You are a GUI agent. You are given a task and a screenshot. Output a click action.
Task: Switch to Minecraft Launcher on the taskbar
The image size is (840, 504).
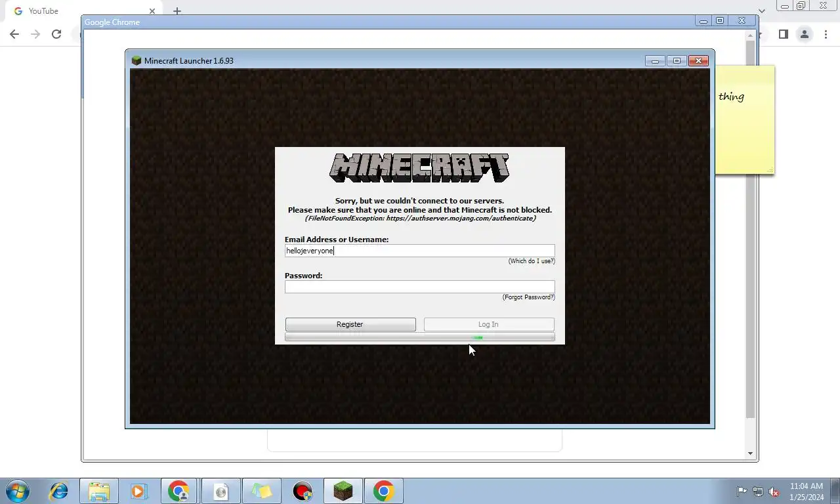click(x=343, y=491)
